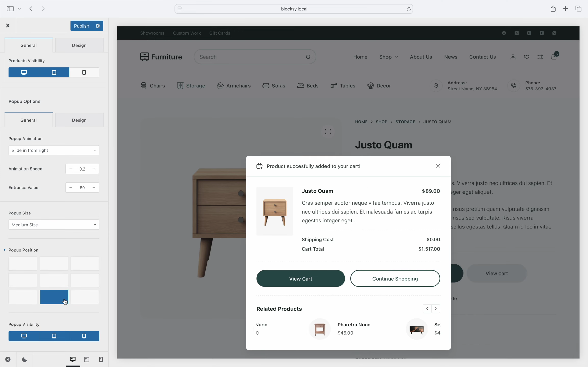
Task: Click the wishlist heart icon in header
Action: tap(527, 57)
